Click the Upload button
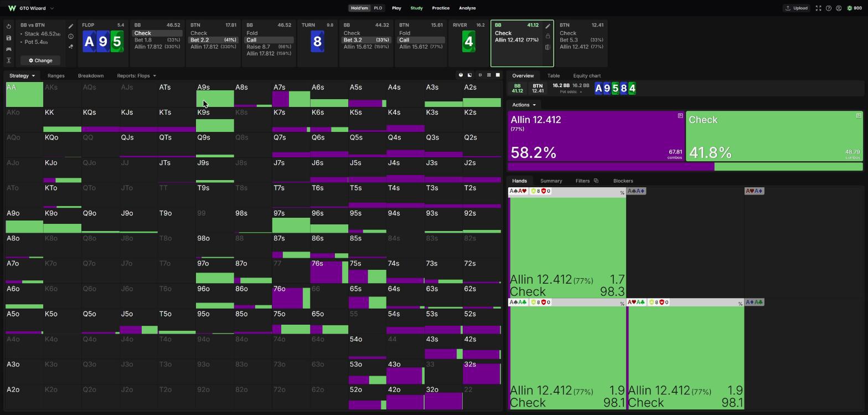Viewport: 868px width, 415px height. pyautogui.click(x=796, y=8)
